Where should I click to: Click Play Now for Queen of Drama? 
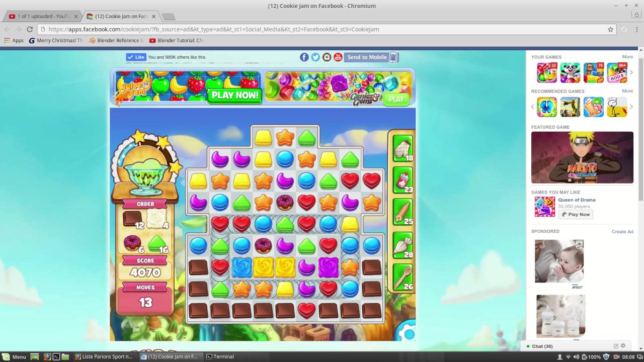pos(576,214)
